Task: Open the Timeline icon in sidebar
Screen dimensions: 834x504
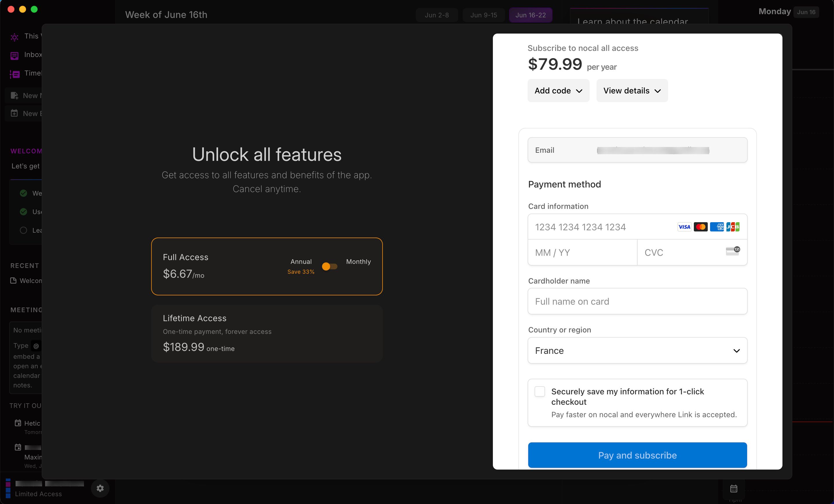Action: coord(14,74)
